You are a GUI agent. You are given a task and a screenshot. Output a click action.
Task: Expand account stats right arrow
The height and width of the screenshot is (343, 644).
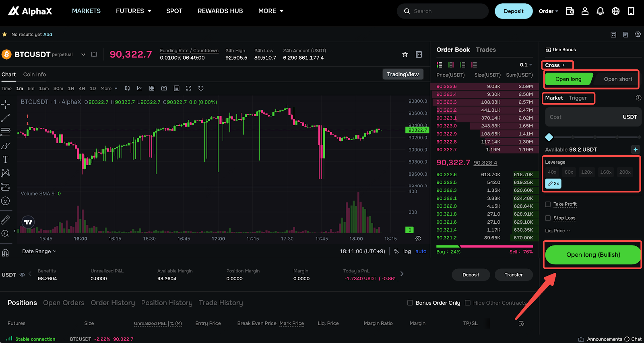coord(402,274)
